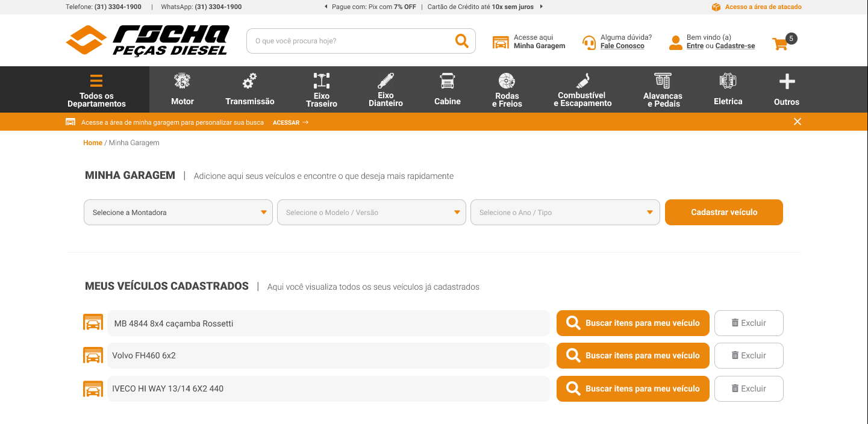Click the Telefone (31) 3304-1900 text
This screenshot has height=424, width=868.
pos(104,7)
